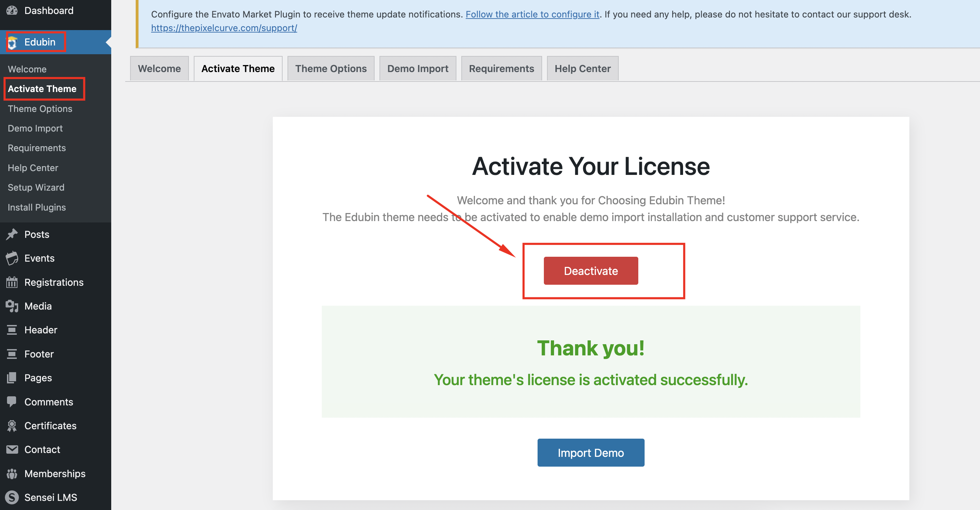Open the Dashboard menu item

coord(56,10)
